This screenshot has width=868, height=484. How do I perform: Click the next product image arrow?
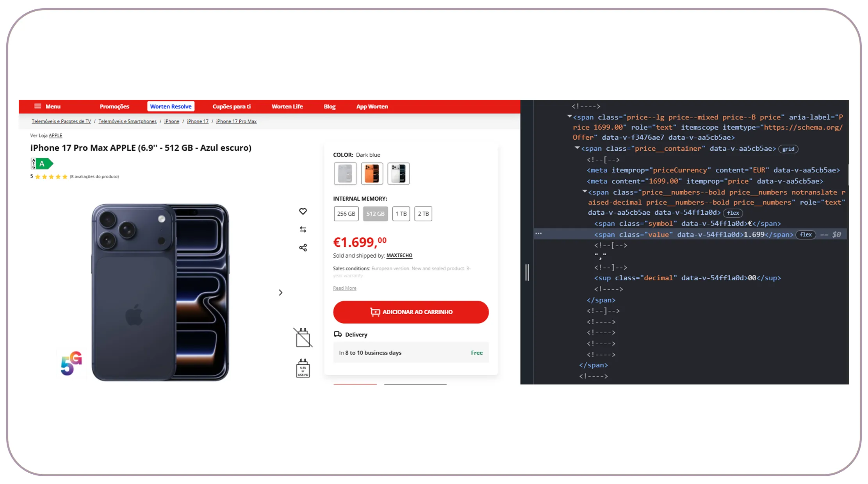pos(280,292)
